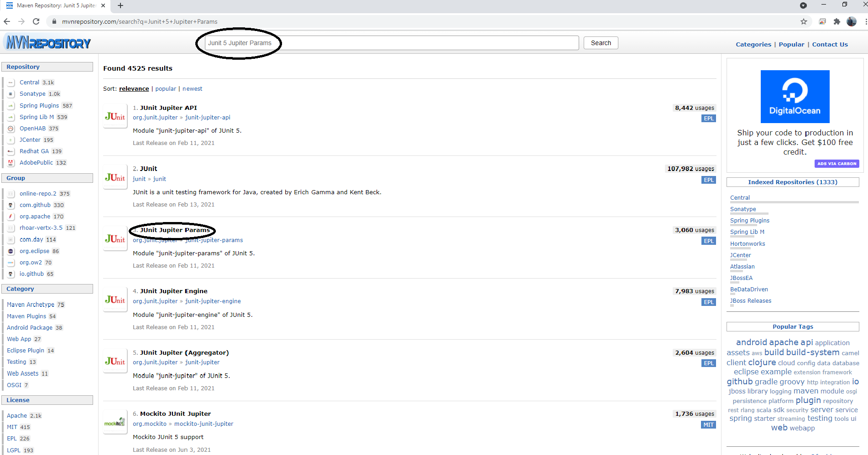The height and width of the screenshot is (455, 868).
Task: Filter by Android Package category
Action: click(x=30, y=327)
